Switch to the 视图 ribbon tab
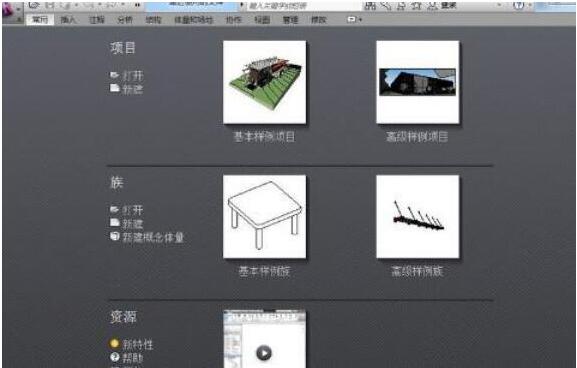The width and height of the screenshot is (577, 368). tap(262, 20)
